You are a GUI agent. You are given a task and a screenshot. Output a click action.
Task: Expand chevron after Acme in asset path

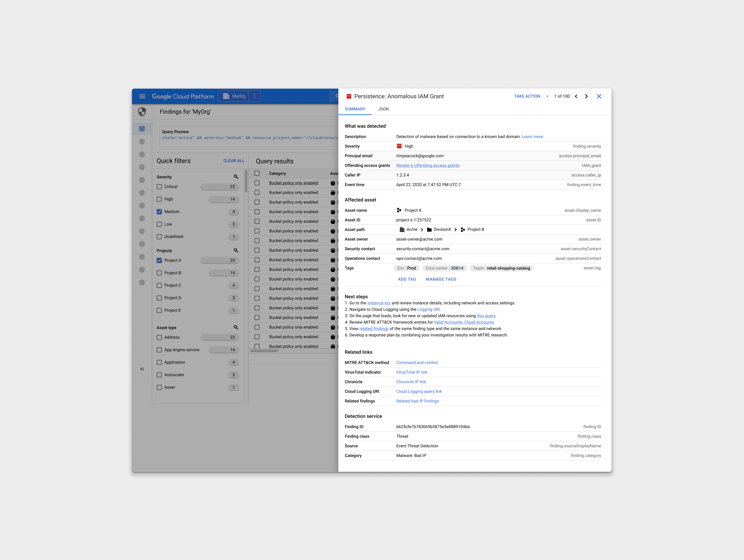click(x=422, y=230)
